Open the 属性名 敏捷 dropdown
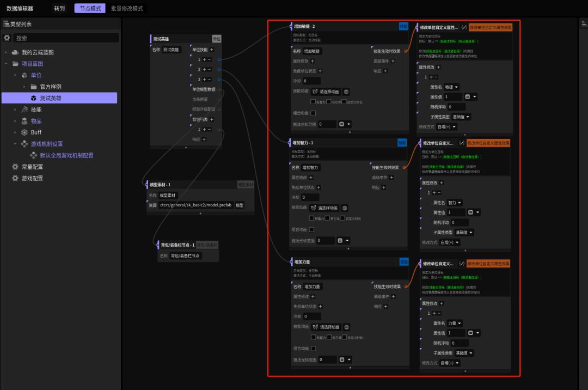This screenshot has height=390, width=588. (x=452, y=87)
